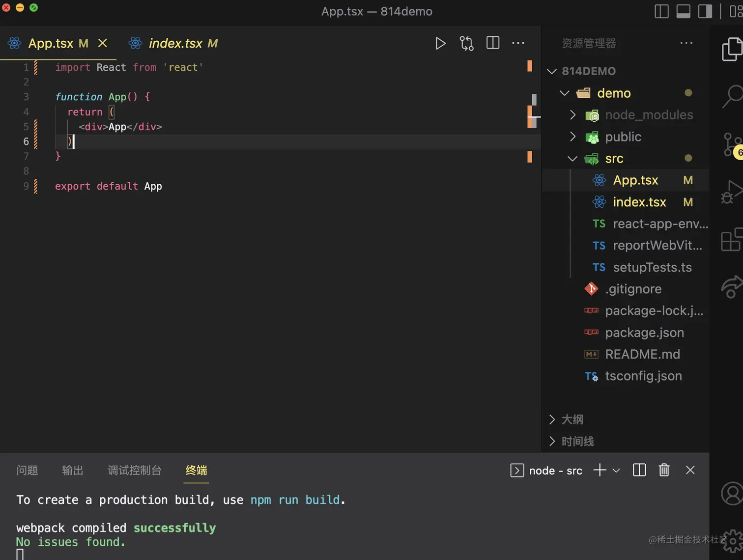Open index.tsx in the explorer tree
The height and width of the screenshot is (560, 743).
coord(626,202)
